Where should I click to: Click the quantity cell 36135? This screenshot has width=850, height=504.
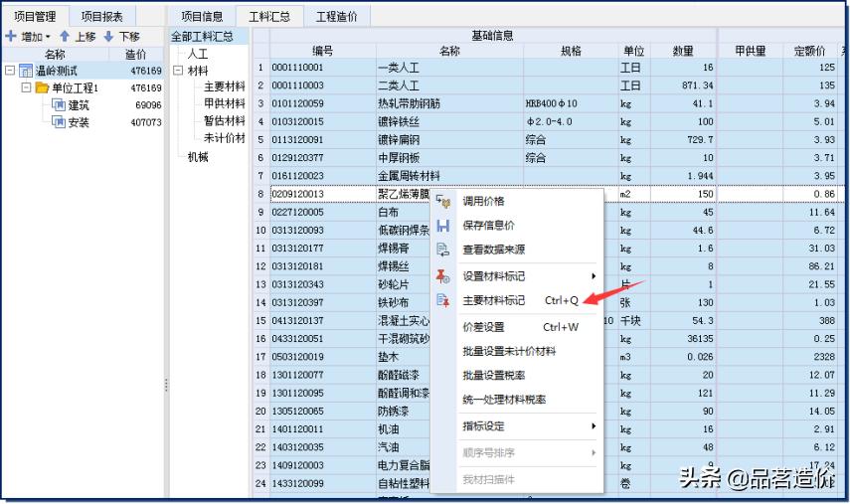click(x=683, y=339)
